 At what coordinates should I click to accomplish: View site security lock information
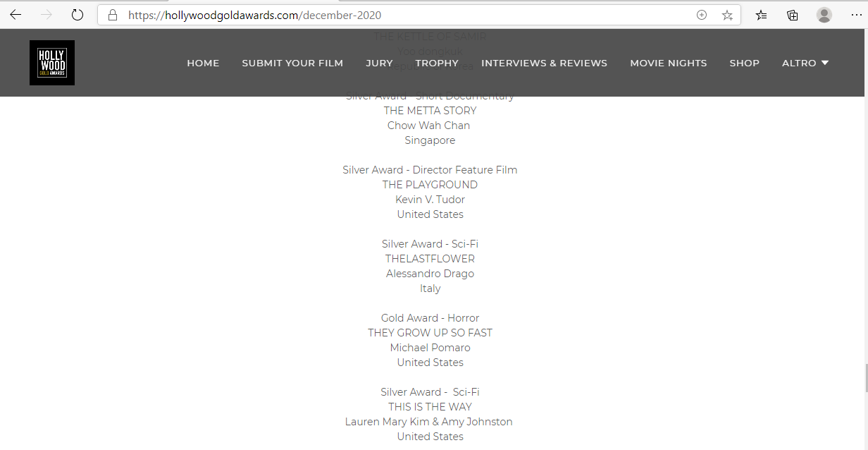click(x=113, y=15)
